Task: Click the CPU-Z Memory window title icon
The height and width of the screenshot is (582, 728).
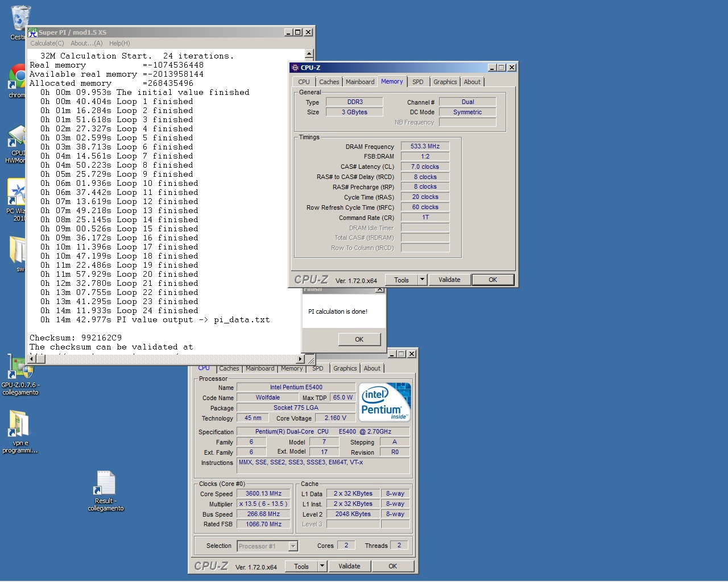Action: click(x=295, y=68)
